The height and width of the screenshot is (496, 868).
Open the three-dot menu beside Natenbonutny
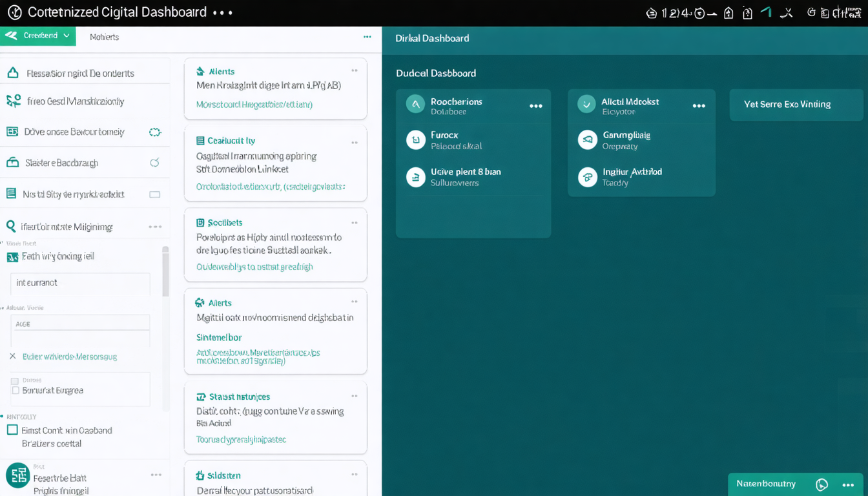point(848,485)
